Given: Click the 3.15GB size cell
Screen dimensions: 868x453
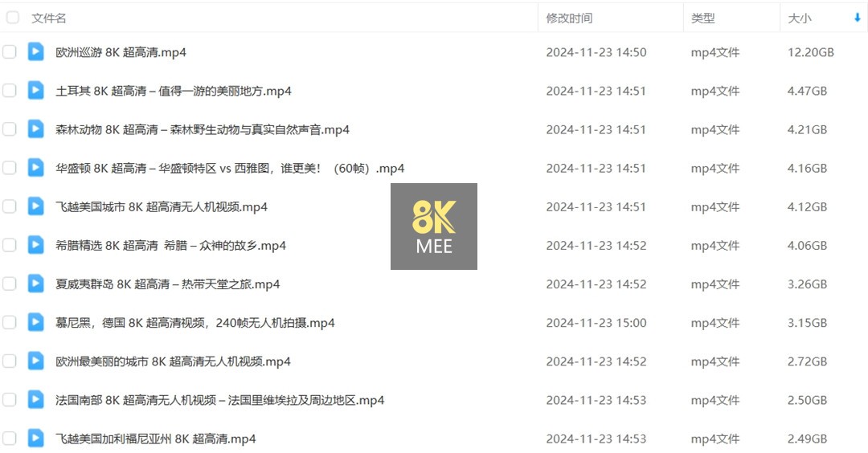Looking at the screenshot, I should click(807, 323).
